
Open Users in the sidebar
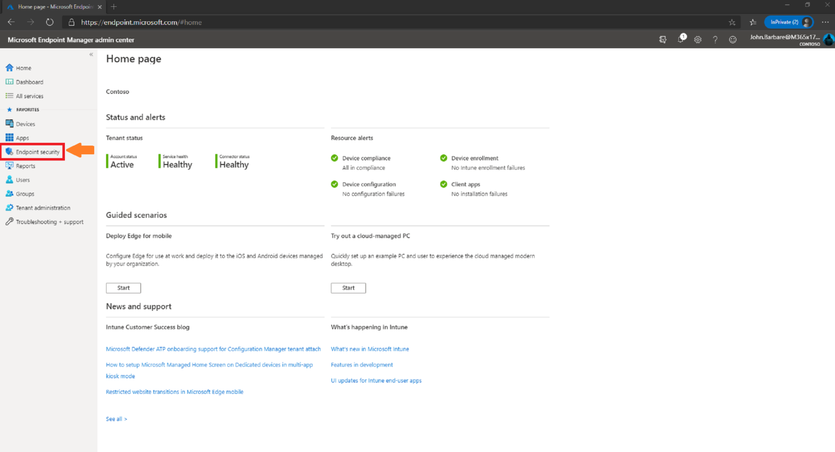click(x=18, y=180)
